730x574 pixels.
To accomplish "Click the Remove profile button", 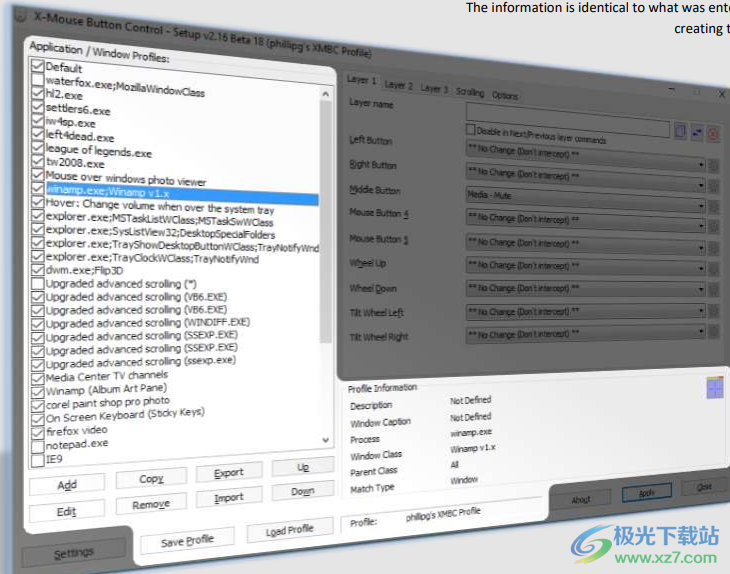I will pyautogui.click(x=151, y=504).
